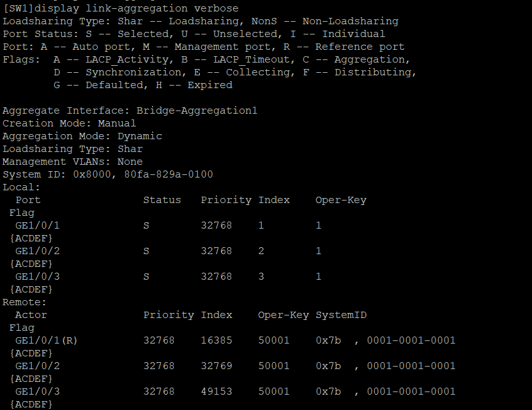Screen dimensions: 532x410
Task: Click the 'Aggregation Mode: Dynamic' line
Action: [82, 136]
